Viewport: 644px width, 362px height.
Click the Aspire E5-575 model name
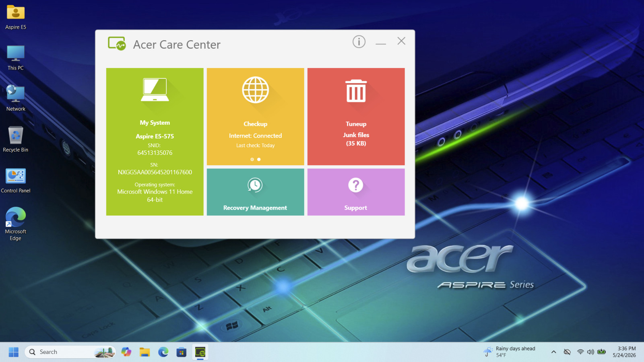(155, 136)
